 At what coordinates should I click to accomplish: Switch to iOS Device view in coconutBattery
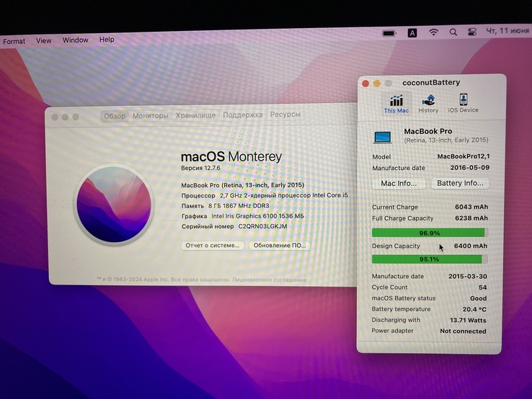[x=463, y=104]
